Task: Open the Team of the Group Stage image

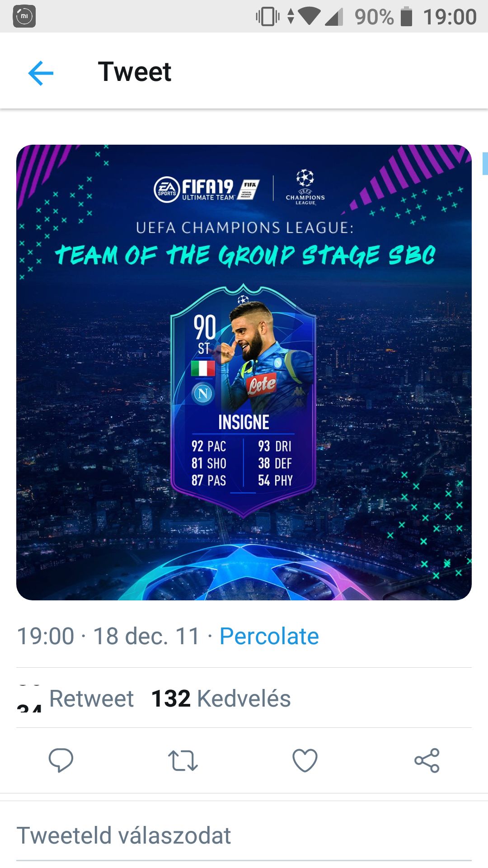Action: pyautogui.click(x=244, y=373)
